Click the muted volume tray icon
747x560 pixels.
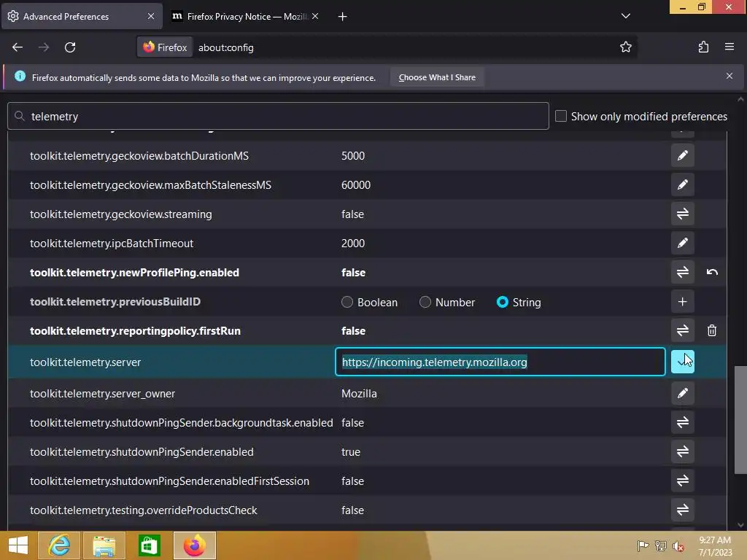tap(678, 545)
